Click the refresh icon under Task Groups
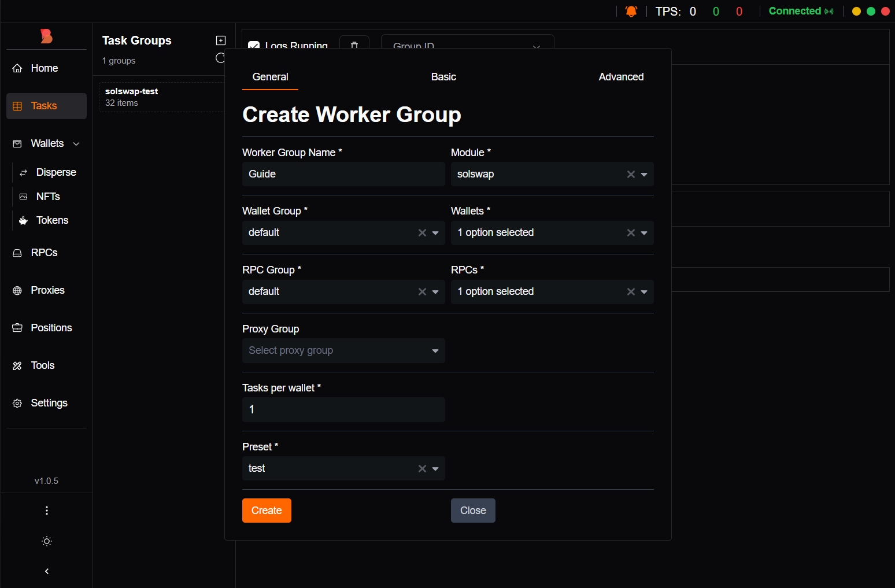The image size is (895, 588). pyautogui.click(x=220, y=58)
